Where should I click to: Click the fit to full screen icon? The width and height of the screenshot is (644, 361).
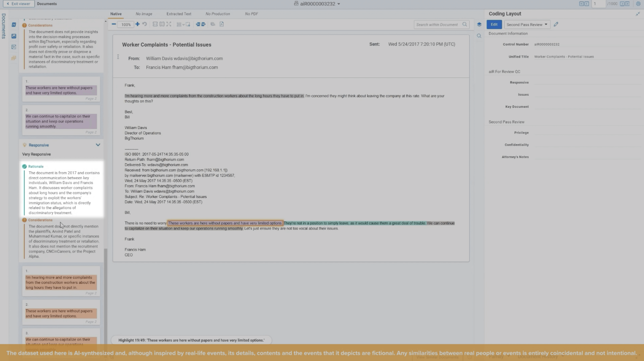click(169, 24)
